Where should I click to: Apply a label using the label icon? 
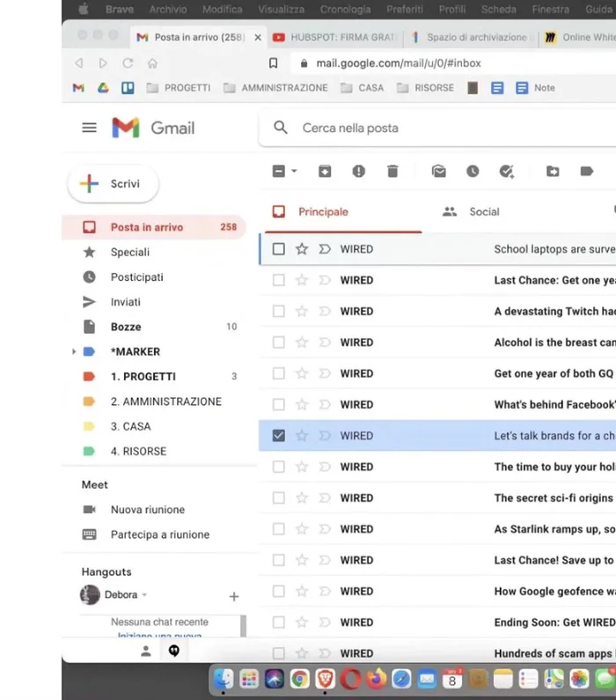[587, 171]
